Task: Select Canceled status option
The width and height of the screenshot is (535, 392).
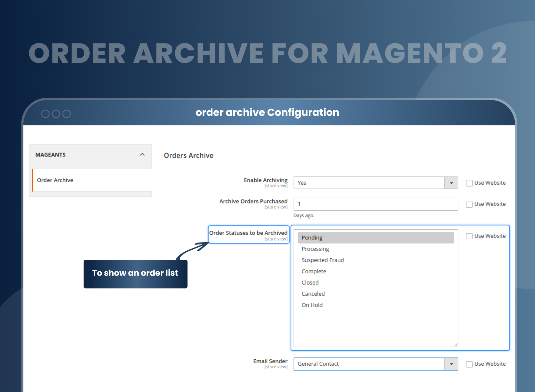Action: 376,294
